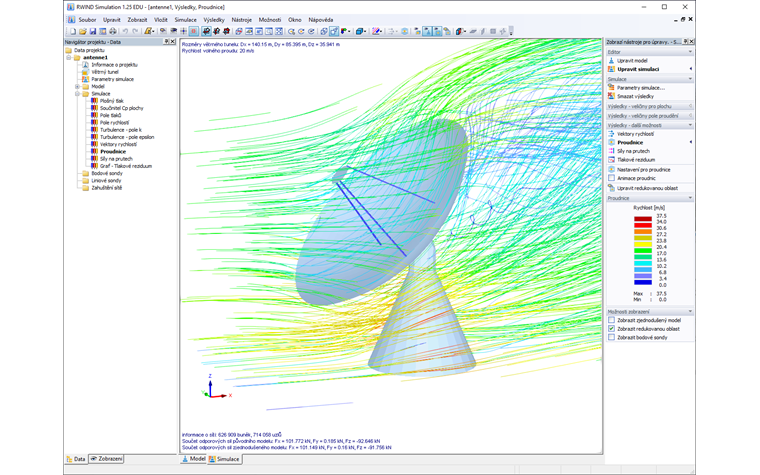Click the Upravit model icon
Screen dimensions: 760x475
[x=611, y=61]
